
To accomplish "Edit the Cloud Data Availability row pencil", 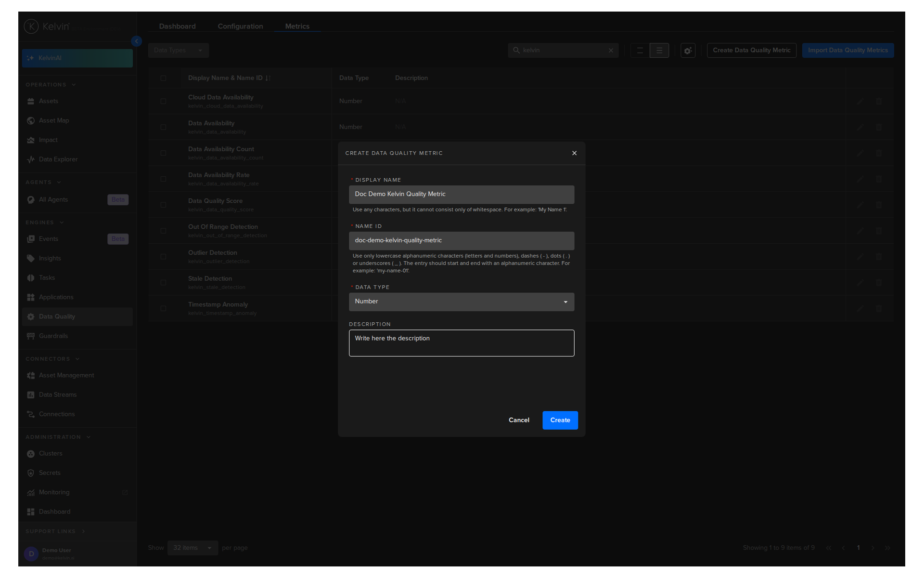I will pyautogui.click(x=860, y=101).
